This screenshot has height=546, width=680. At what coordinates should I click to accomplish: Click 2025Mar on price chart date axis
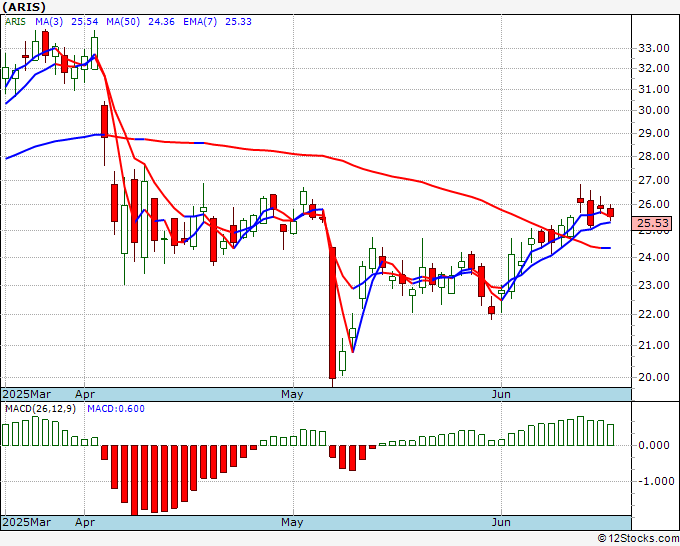tap(26, 394)
